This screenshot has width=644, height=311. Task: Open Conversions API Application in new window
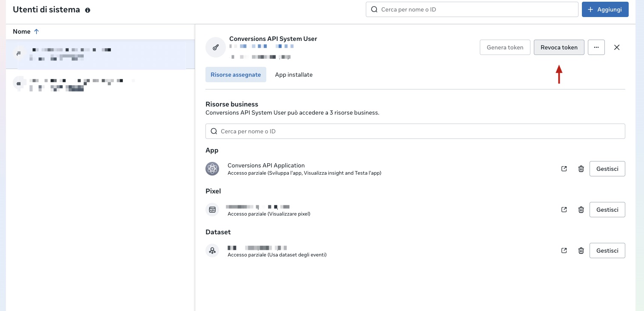pyautogui.click(x=564, y=169)
